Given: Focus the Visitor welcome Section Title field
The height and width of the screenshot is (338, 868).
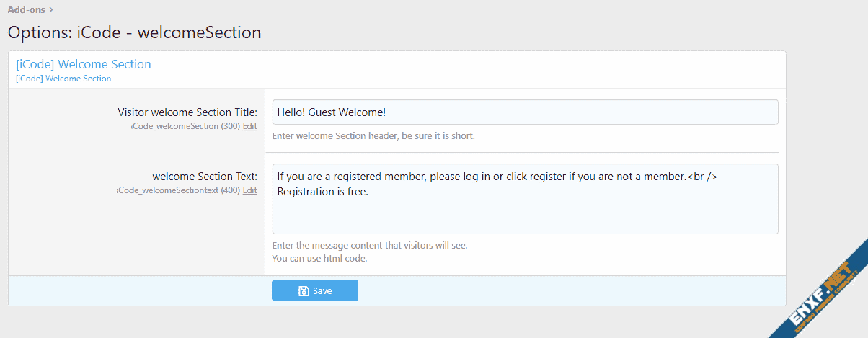Looking at the screenshot, I should (525, 112).
